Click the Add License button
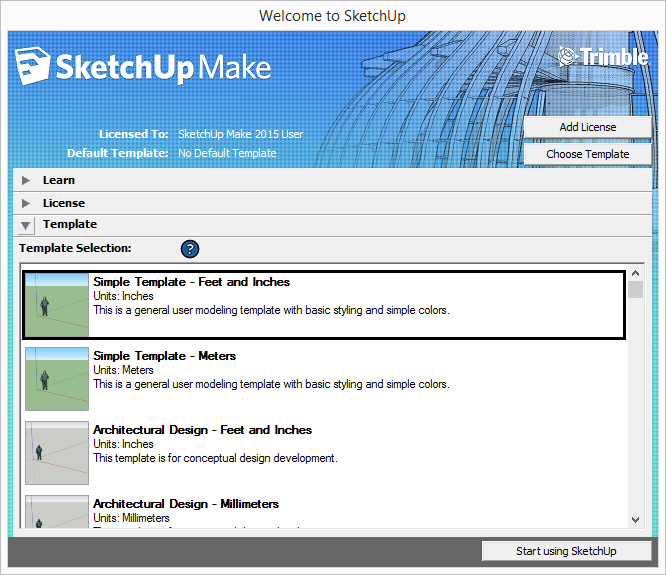The width and height of the screenshot is (666, 575). (x=587, y=127)
